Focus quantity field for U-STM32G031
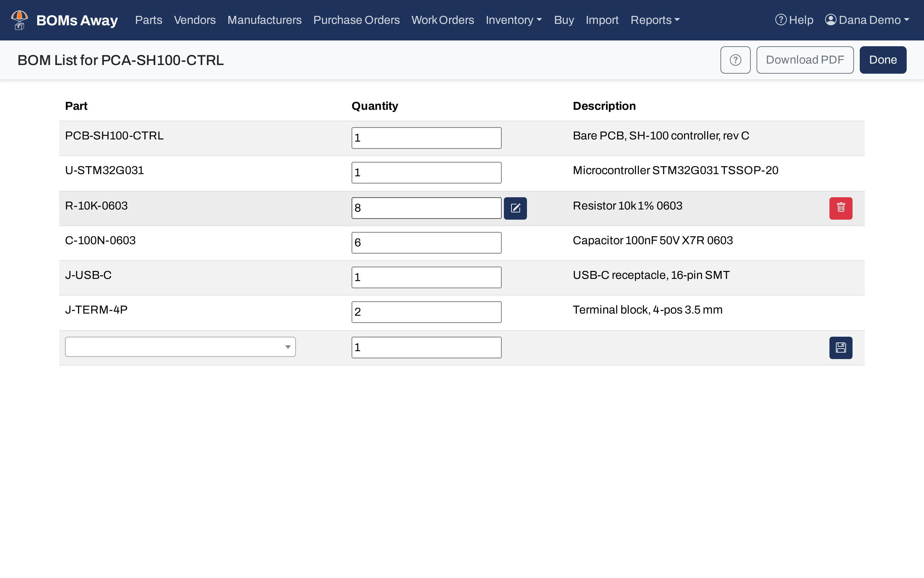 click(426, 173)
